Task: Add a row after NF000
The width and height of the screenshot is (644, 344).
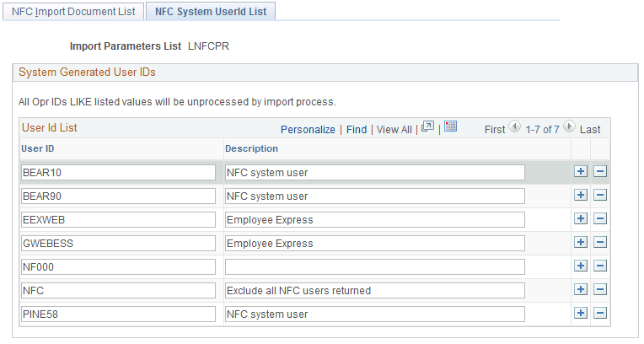Action: (580, 266)
